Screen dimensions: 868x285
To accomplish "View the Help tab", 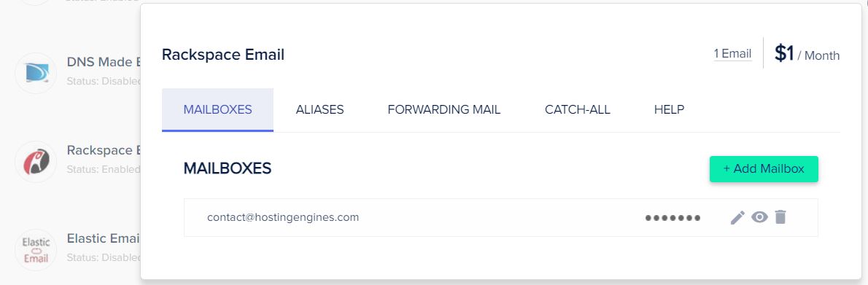I will coord(670,109).
